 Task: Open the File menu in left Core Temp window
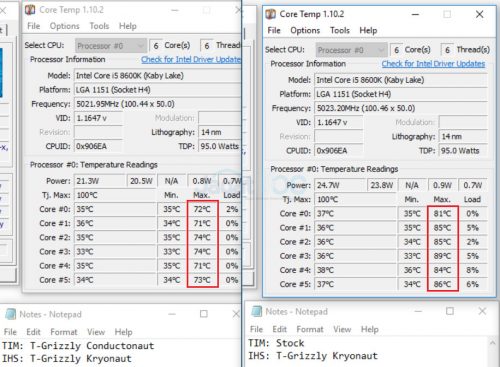click(x=33, y=26)
